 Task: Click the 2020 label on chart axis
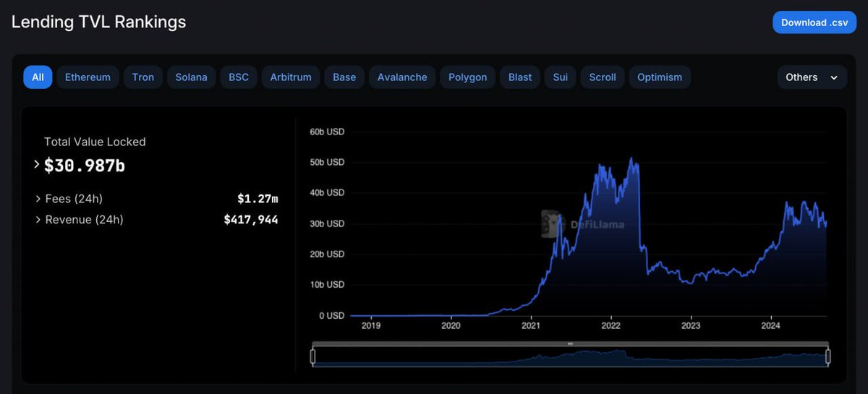tap(451, 325)
